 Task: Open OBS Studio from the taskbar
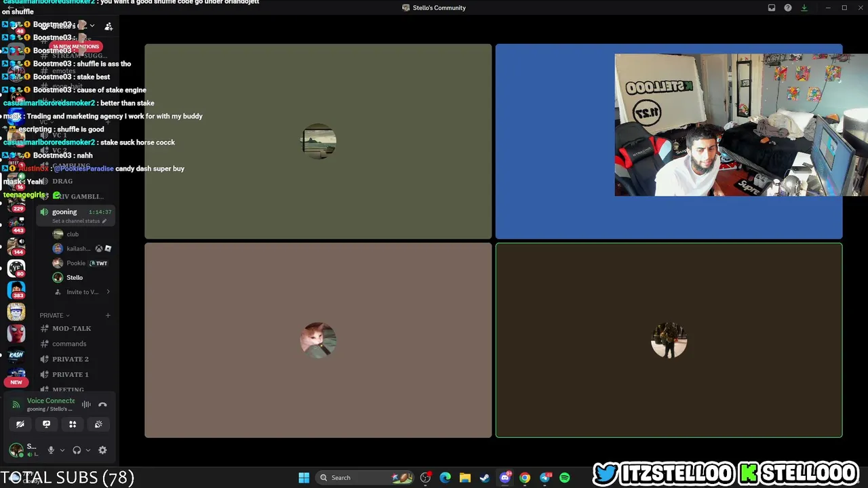click(x=425, y=478)
